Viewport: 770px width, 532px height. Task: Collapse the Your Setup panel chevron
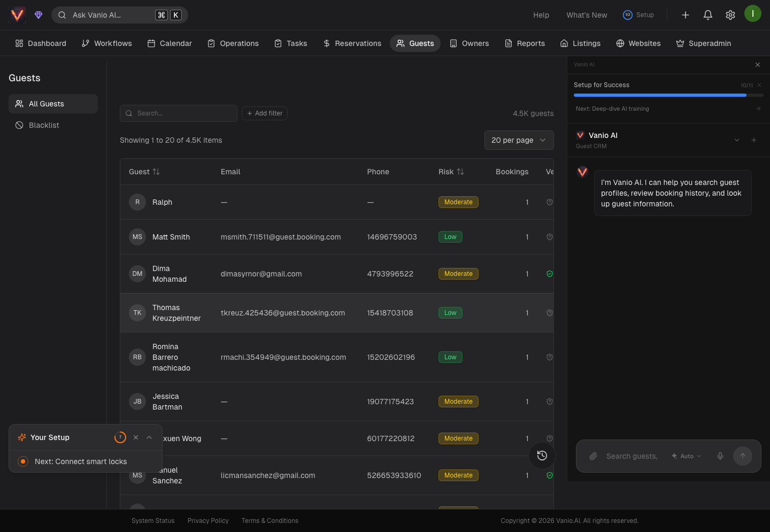tap(149, 437)
